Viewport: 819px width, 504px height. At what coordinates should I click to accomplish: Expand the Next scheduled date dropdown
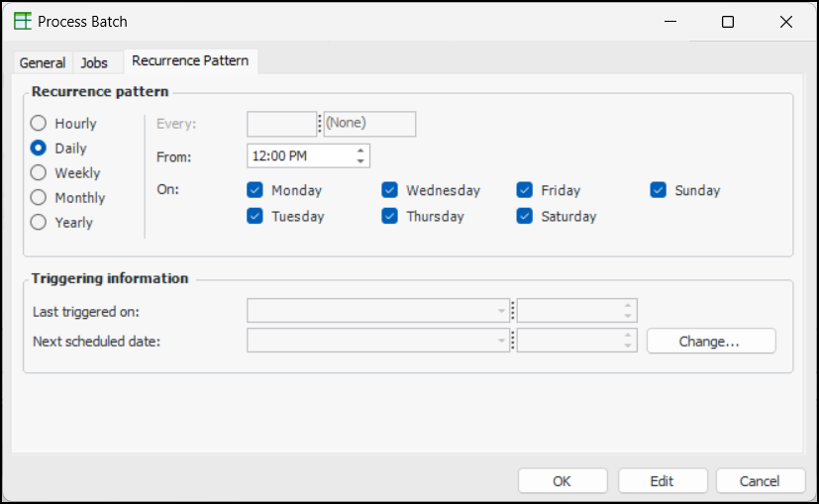pyautogui.click(x=502, y=341)
